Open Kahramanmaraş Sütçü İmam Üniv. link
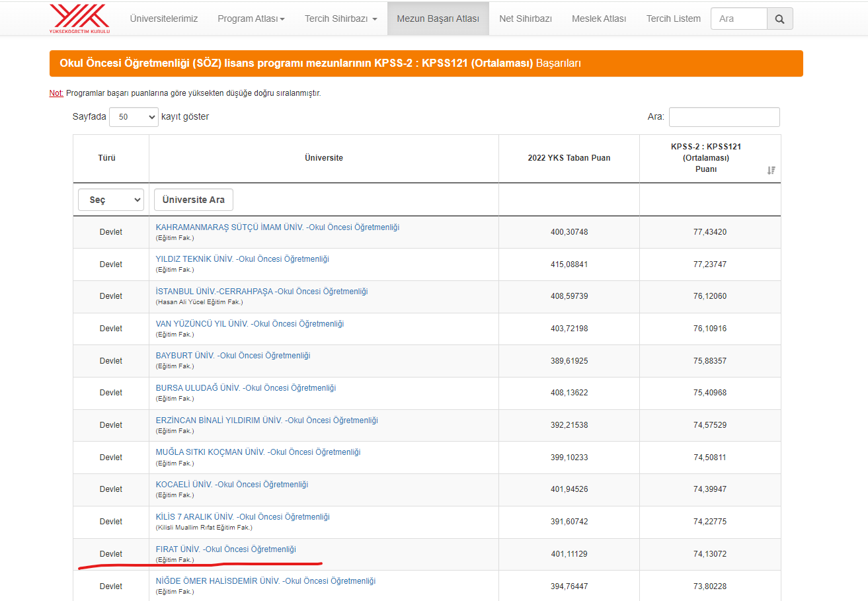The height and width of the screenshot is (601, 868). tap(278, 227)
